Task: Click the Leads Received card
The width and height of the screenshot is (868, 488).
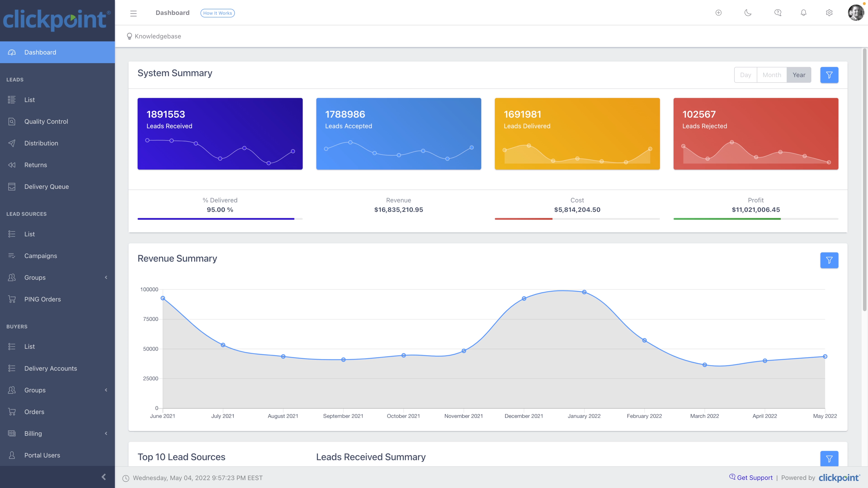Action: click(220, 134)
